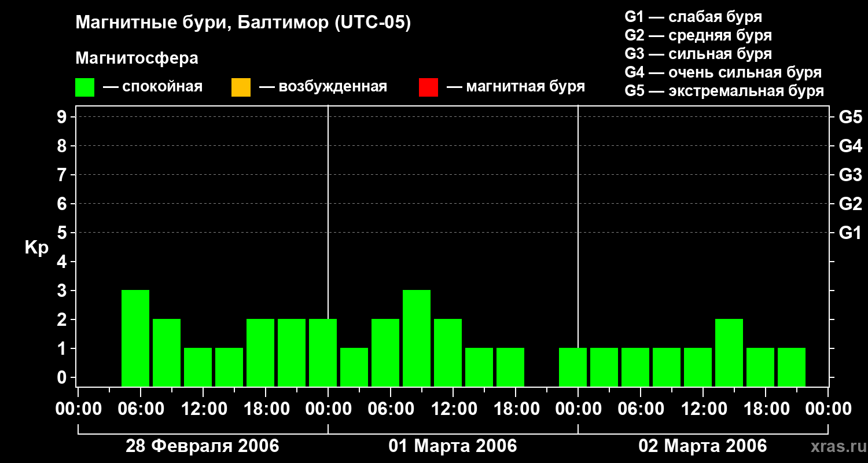Click the 6 tick label on the Kp axis

click(x=63, y=204)
